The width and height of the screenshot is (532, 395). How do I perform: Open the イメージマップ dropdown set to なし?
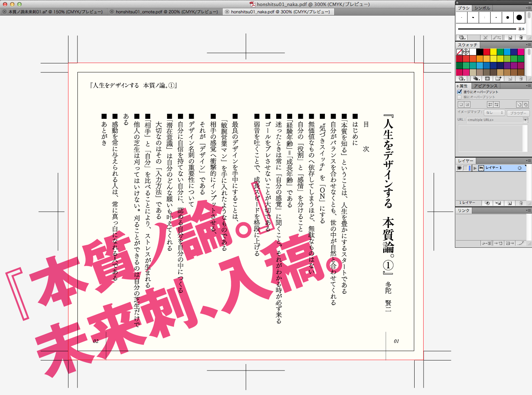click(x=494, y=113)
